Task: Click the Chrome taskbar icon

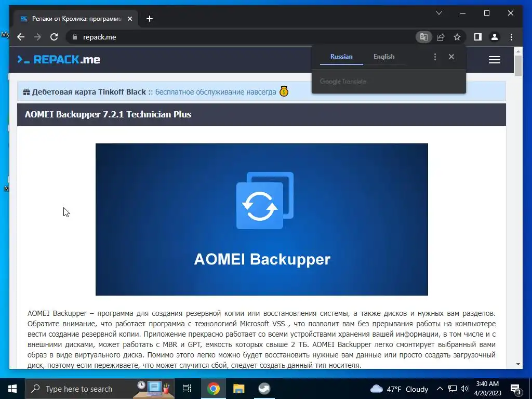Action: pyautogui.click(x=214, y=389)
